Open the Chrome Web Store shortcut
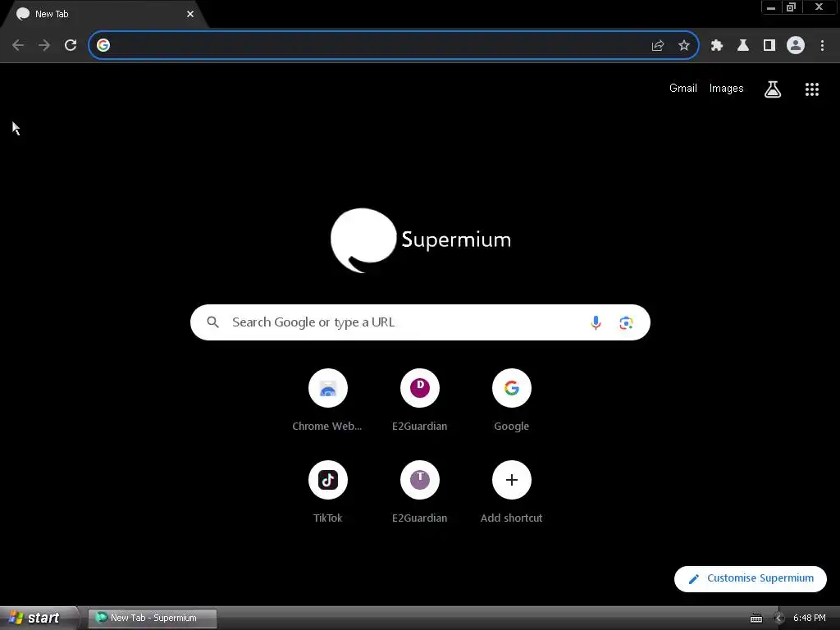840x630 pixels. (327, 399)
